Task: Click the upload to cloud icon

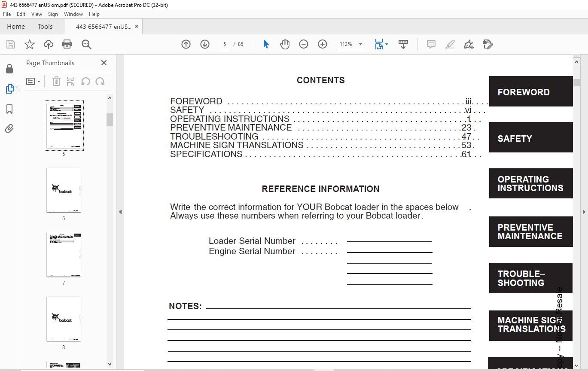Action: pyautogui.click(x=49, y=44)
